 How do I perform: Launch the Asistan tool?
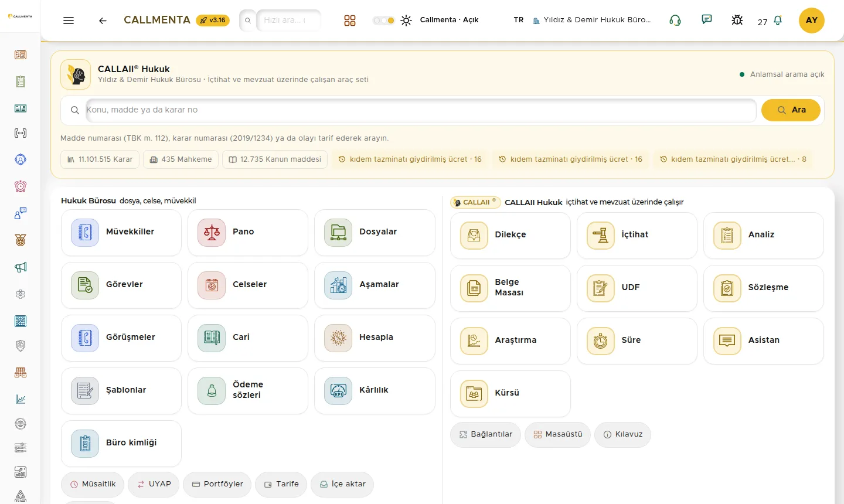coord(764,341)
